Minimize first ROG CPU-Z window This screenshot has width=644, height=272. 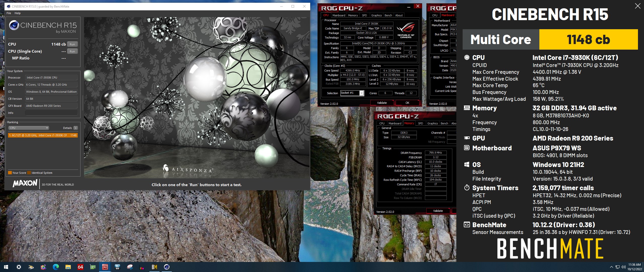tap(409, 7)
